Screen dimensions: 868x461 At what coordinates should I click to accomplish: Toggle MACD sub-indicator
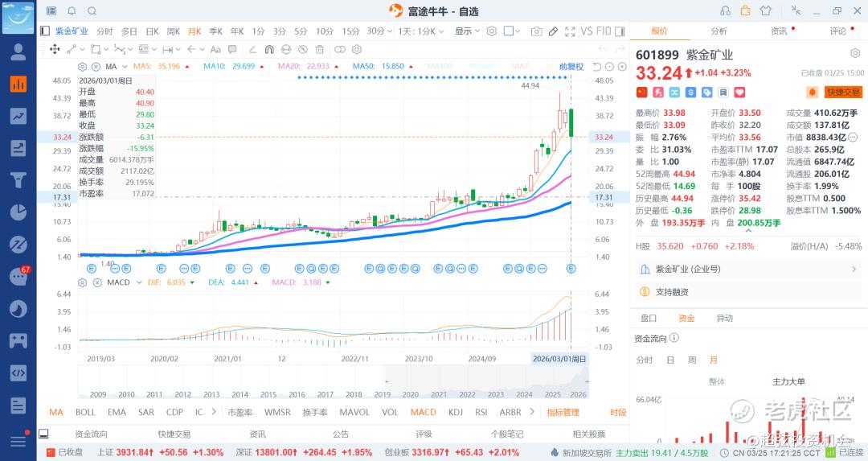pyautogui.click(x=424, y=412)
